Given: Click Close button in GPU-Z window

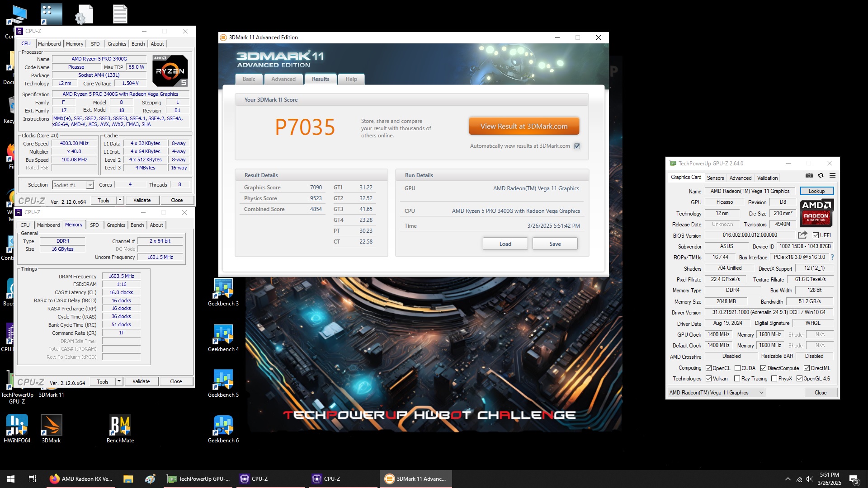Looking at the screenshot, I should pos(821,393).
